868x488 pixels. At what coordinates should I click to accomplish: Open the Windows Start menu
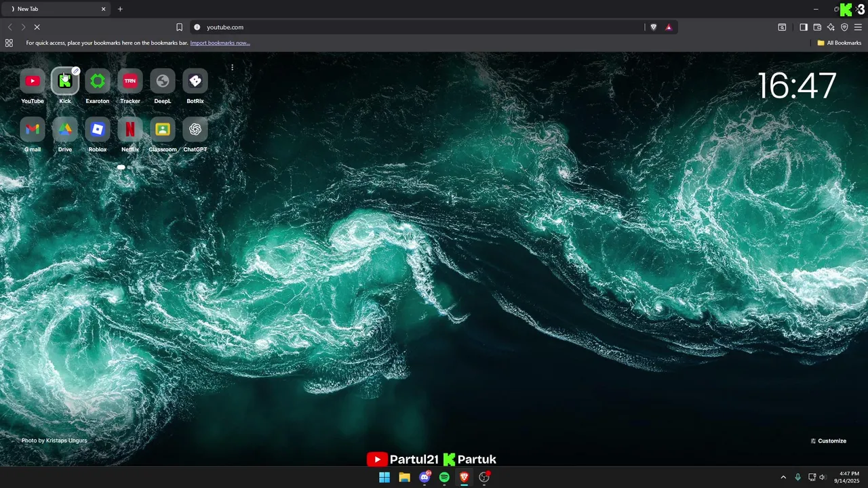pyautogui.click(x=384, y=477)
